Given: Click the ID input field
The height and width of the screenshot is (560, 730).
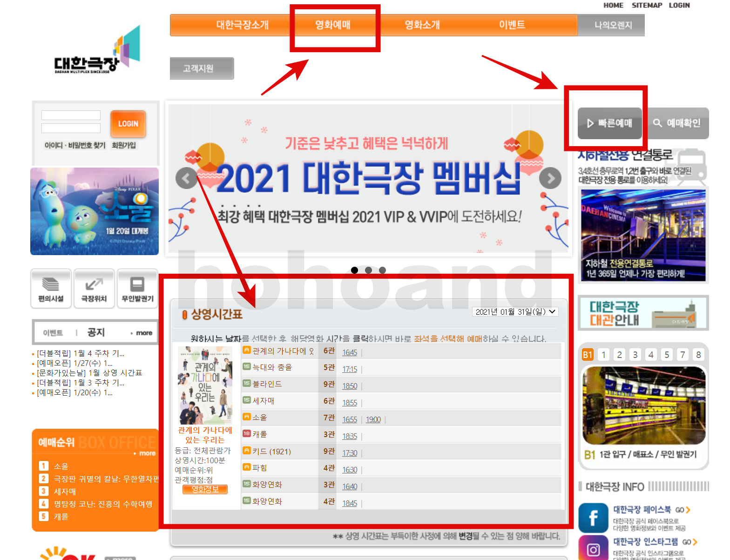Looking at the screenshot, I should pos(71,115).
